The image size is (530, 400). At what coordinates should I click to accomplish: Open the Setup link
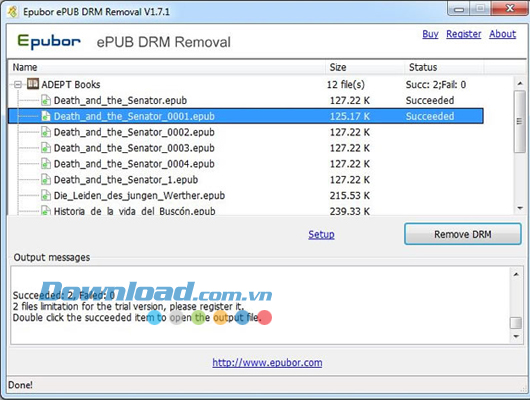[x=321, y=234]
